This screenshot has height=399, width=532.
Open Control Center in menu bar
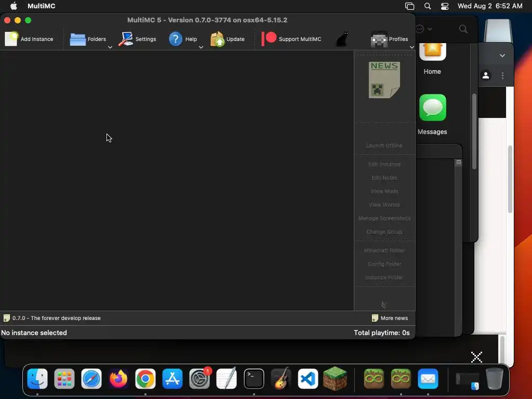click(x=445, y=6)
